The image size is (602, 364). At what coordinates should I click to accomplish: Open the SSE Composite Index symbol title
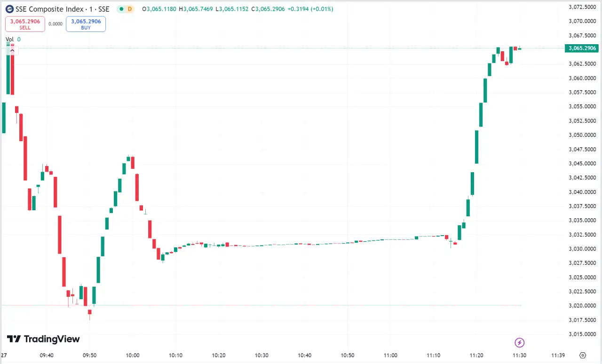pos(63,9)
